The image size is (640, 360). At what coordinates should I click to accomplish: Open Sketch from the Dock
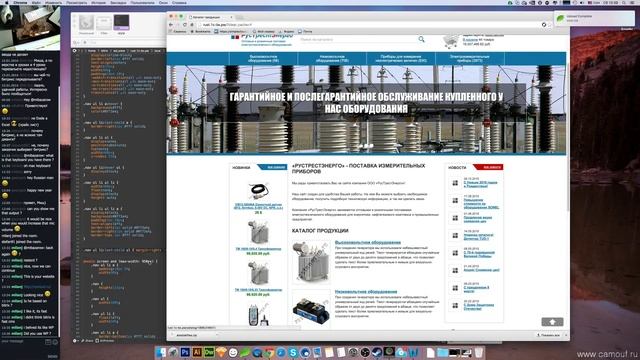221,352
